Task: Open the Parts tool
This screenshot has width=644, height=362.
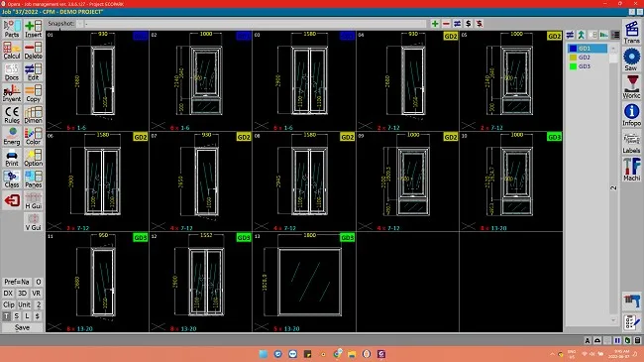Action: (x=12, y=29)
